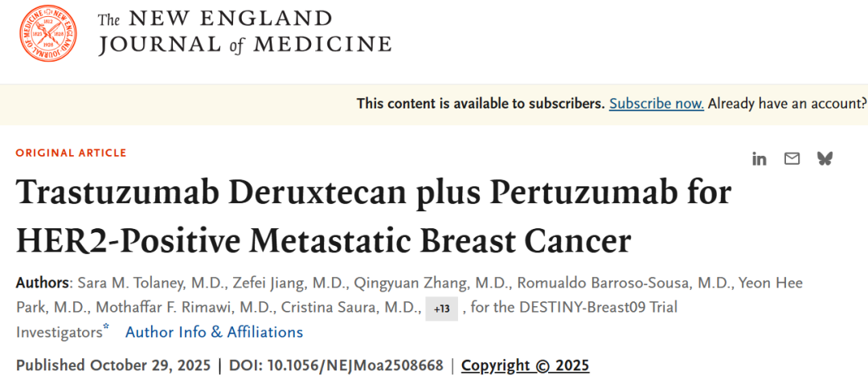Open the Subscribe now link
Viewport: 868px width, 380px height.
[657, 104]
